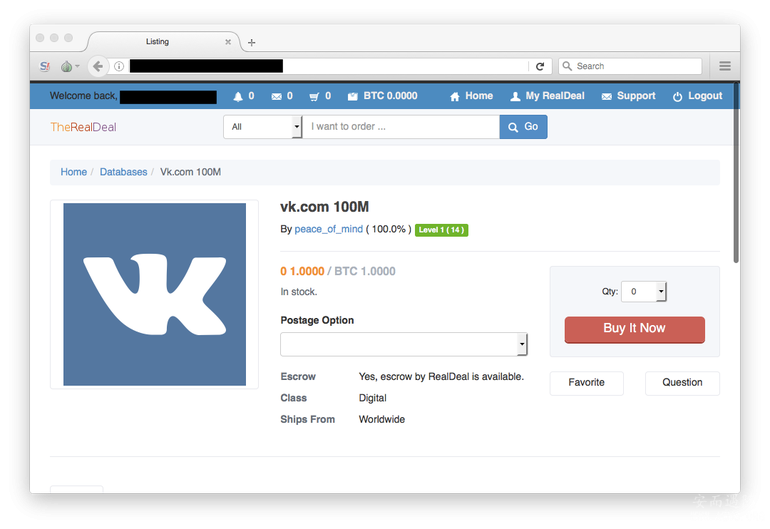Click the 'Worldwide' ships-from value
Screen dimensions: 770x529
coord(382,419)
